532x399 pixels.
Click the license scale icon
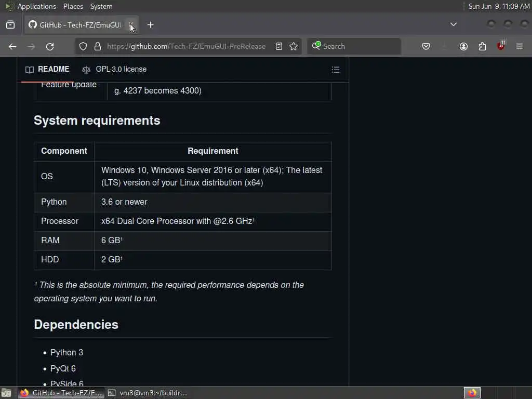(x=86, y=70)
